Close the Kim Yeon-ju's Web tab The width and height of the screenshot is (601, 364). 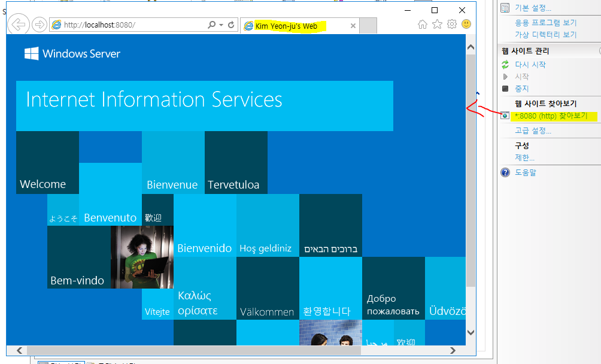[x=353, y=26]
